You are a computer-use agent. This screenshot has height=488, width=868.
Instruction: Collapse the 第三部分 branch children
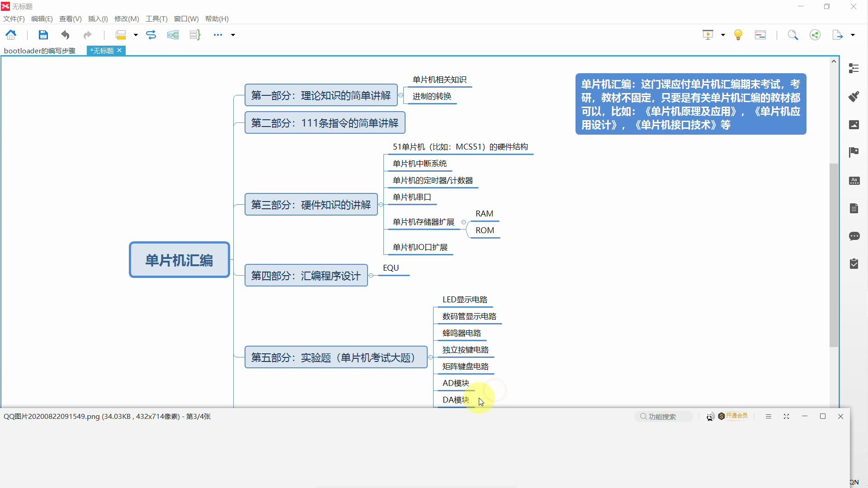tap(381, 205)
